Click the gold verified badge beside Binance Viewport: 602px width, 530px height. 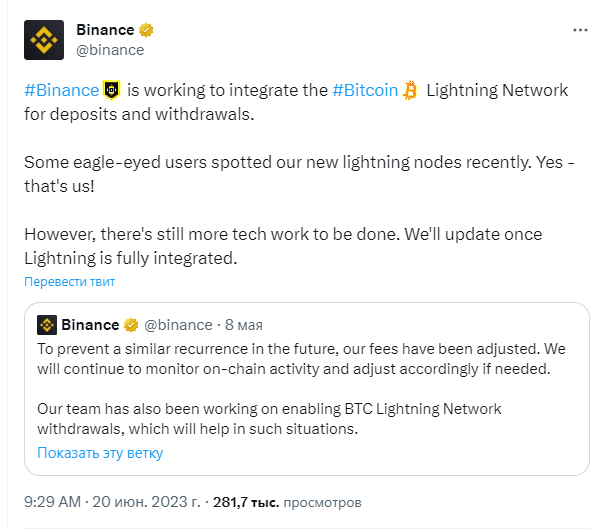(x=146, y=31)
